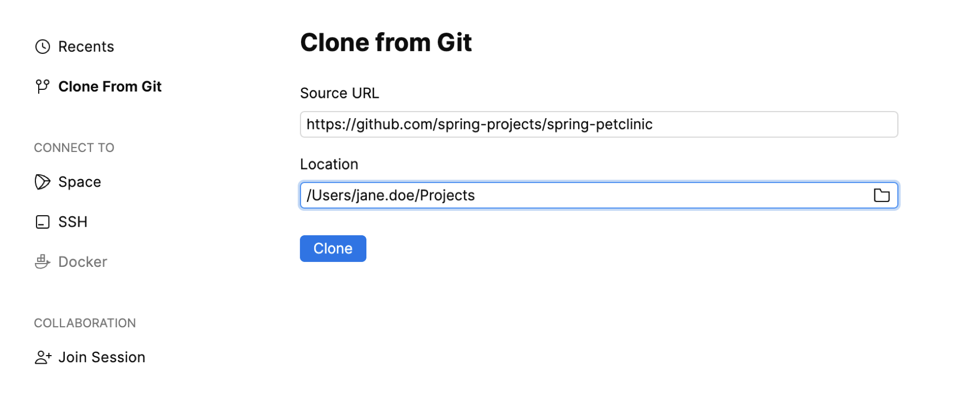
Task: Click the clock icon above Clone From Git
Action: [42, 47]
